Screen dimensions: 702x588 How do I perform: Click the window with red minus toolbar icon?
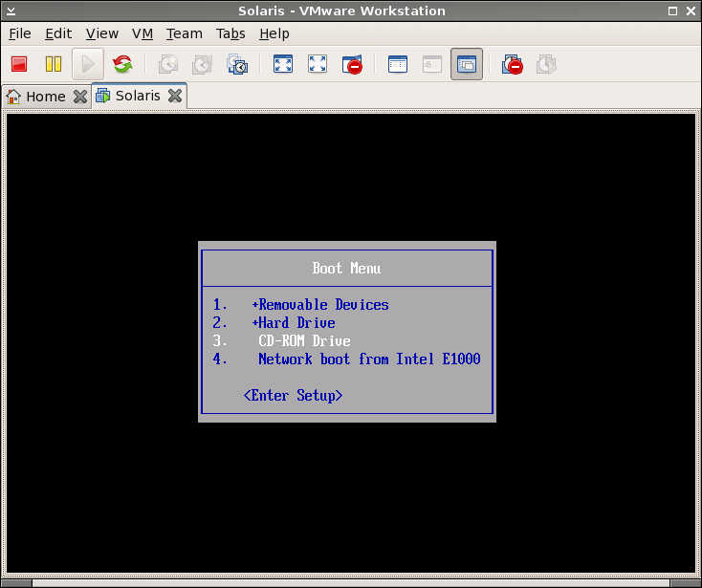pos(352,65)
